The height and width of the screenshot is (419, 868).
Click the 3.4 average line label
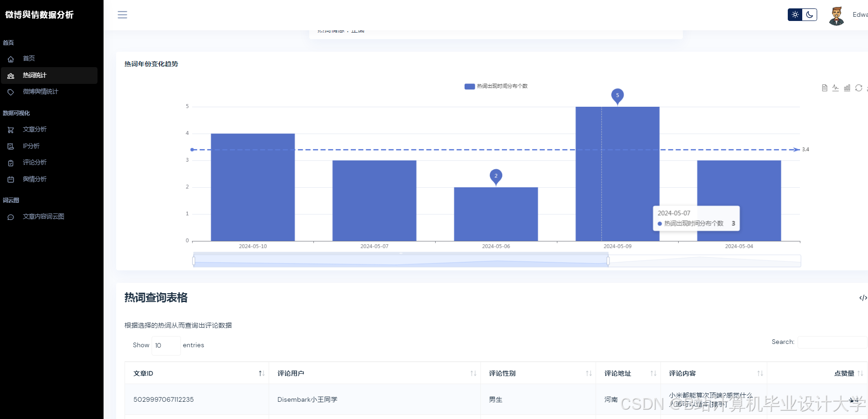point(806,150)
